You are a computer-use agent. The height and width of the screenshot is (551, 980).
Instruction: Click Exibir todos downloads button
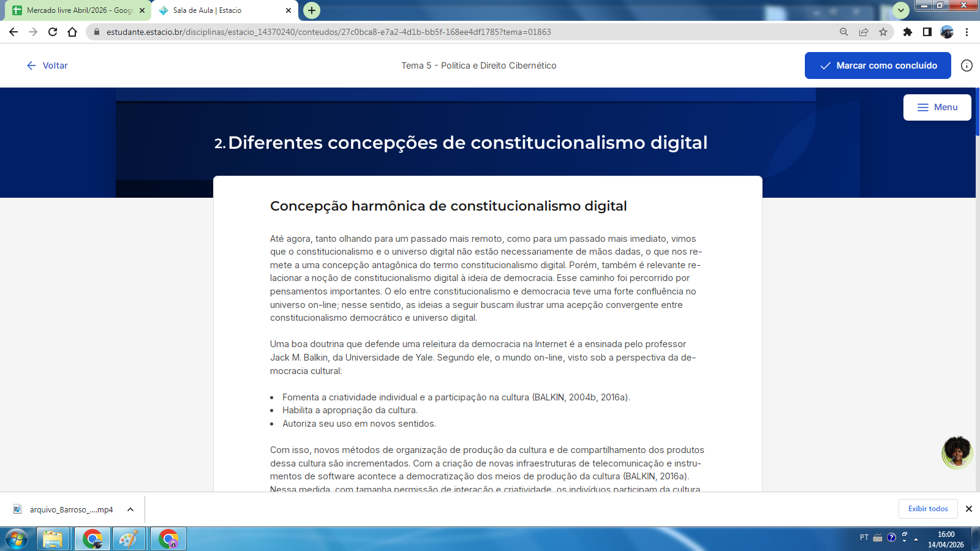tap(927, 509)
